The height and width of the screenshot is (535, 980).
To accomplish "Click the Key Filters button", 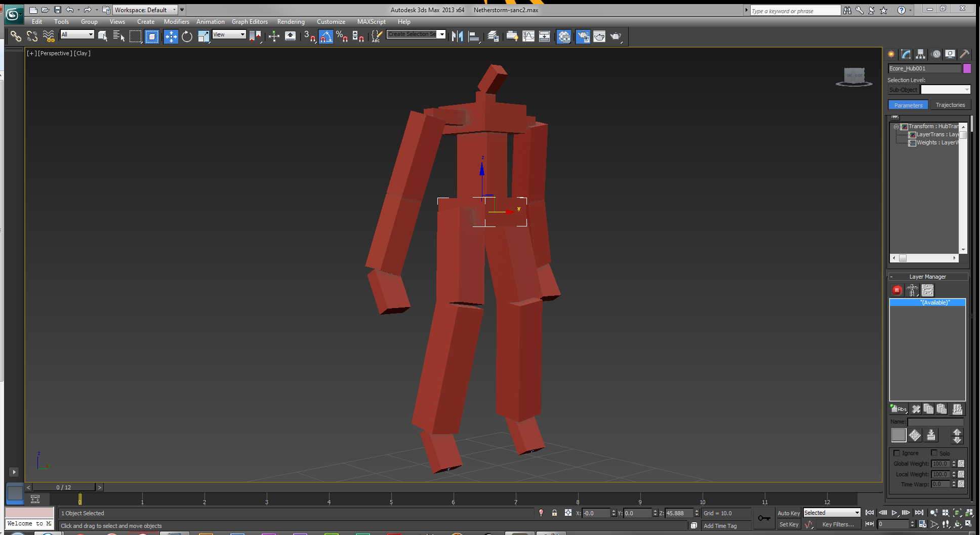I will tap(838, 524).
